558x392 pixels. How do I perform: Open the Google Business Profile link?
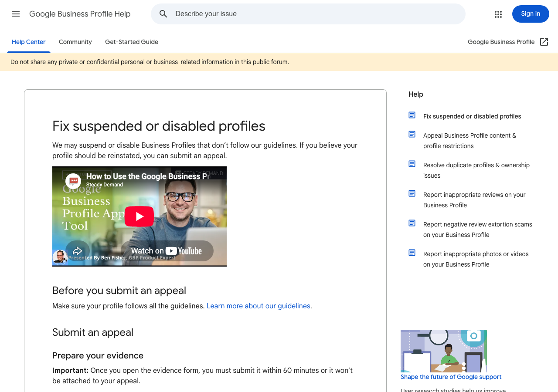pyautogui.click(x=501, y=42)
